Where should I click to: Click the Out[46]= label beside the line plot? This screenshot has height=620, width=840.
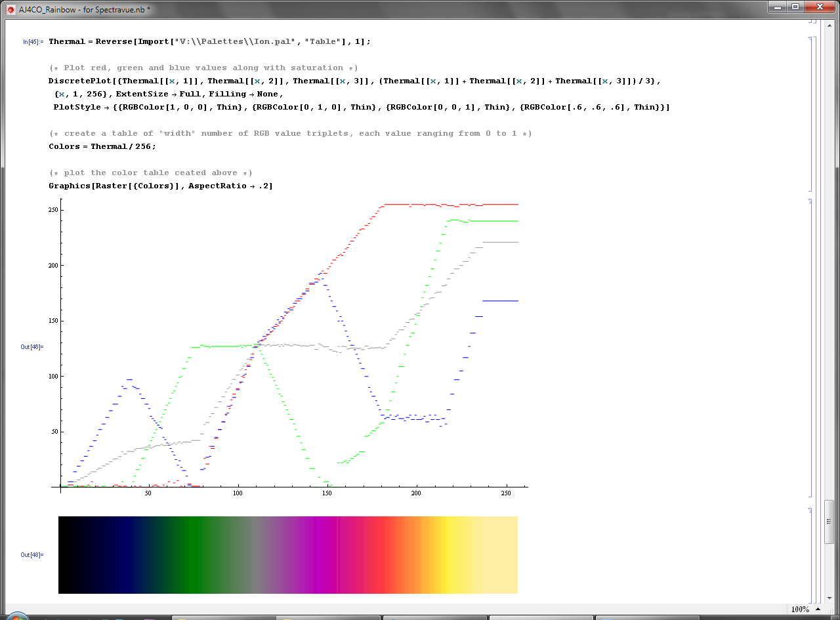click(x=31, y=346)
